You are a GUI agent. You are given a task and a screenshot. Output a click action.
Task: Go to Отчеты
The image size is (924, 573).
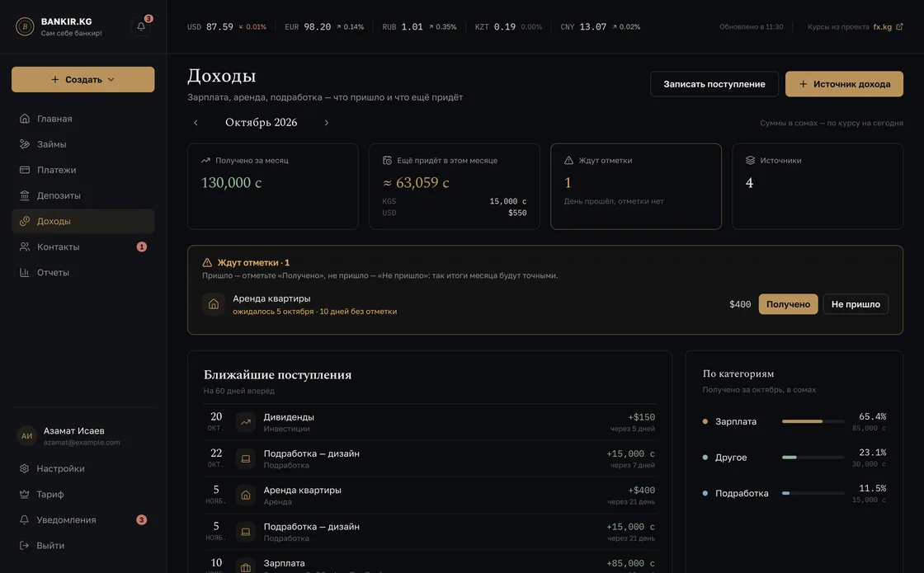(83, 272)
